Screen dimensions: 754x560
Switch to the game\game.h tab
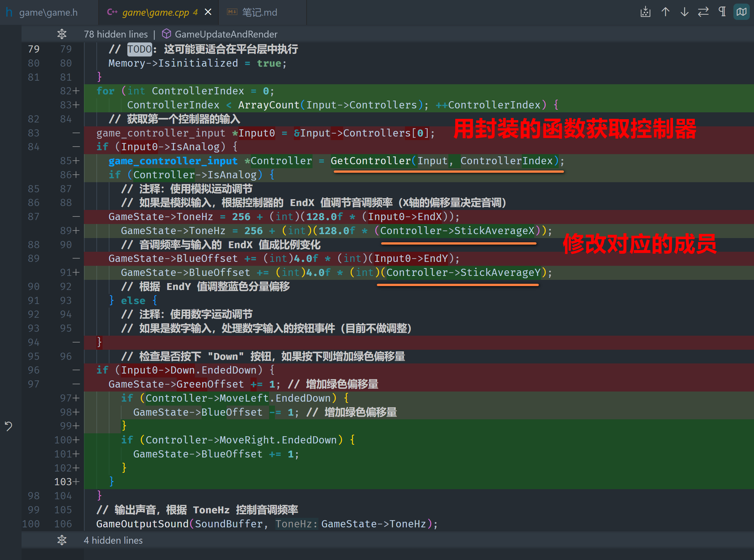[x=48, y=12]
